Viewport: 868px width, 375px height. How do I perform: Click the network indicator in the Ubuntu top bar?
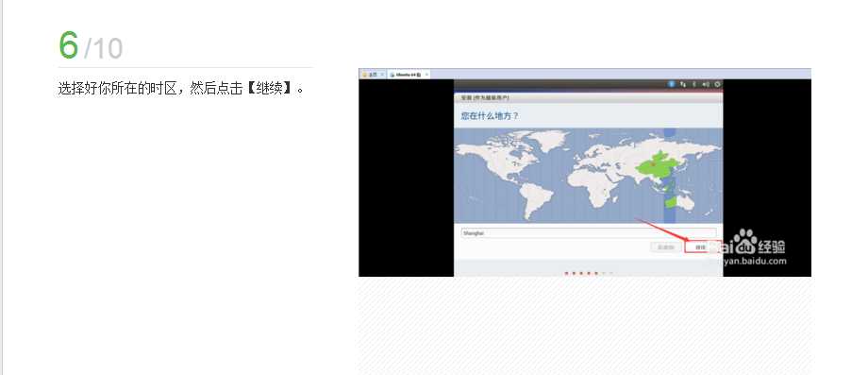click(x=683, y=84)
